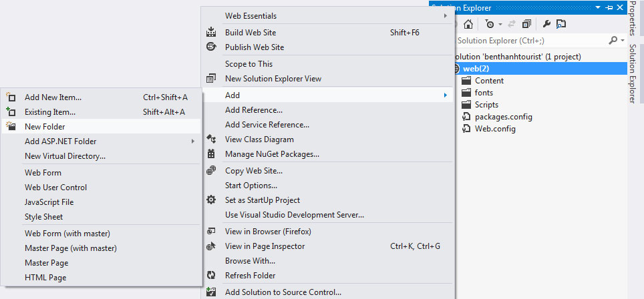Click the Sync with Active Document arrows icon
The height and width of the screenshot is (299, 644).
coord(512,24)
